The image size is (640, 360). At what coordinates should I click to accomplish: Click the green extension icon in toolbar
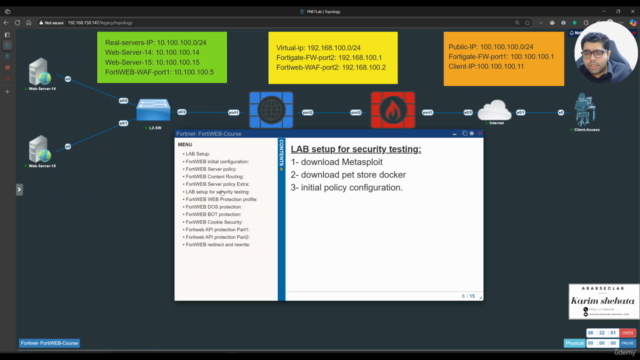[x=575, y=23]
